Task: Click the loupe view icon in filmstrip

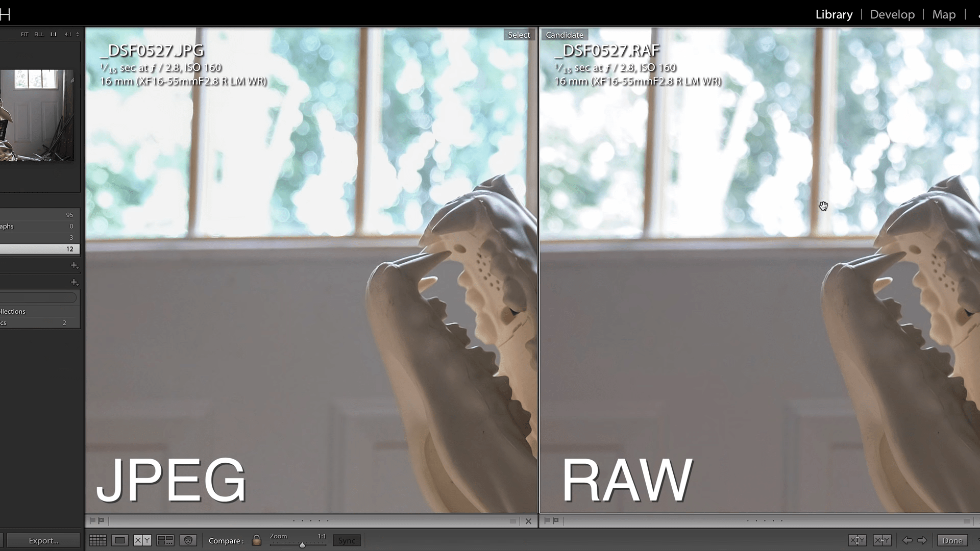Action: coord(120,540)
